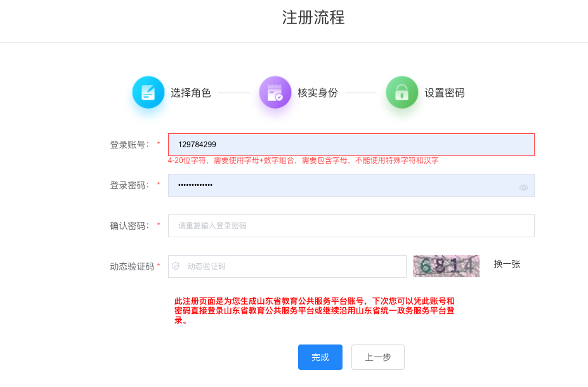Viewport: 588px width, 387px height.
Task: Select the 选择角色 step label
Action: (x=190, y=93)
